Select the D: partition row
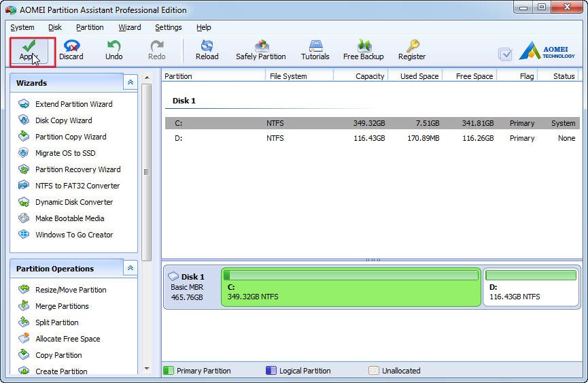The height and width of the screenshot is (383, 588). tap(373, 138)
